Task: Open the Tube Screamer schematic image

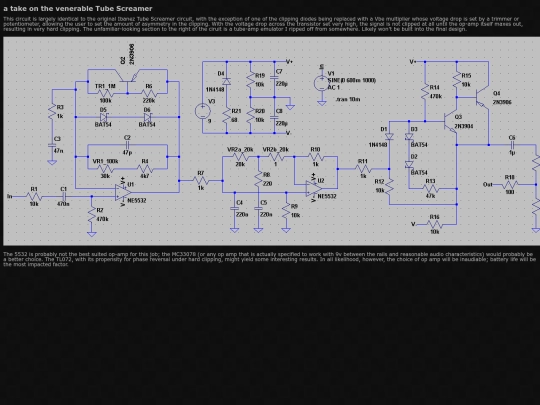Action: [x=271, y=141]
